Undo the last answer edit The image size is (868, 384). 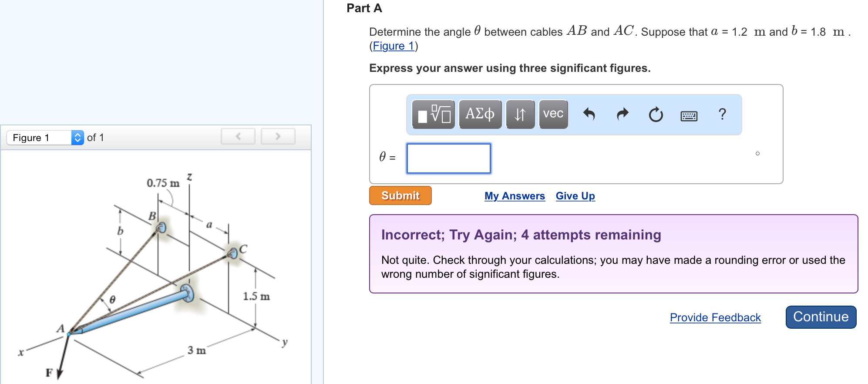[590, 115]
